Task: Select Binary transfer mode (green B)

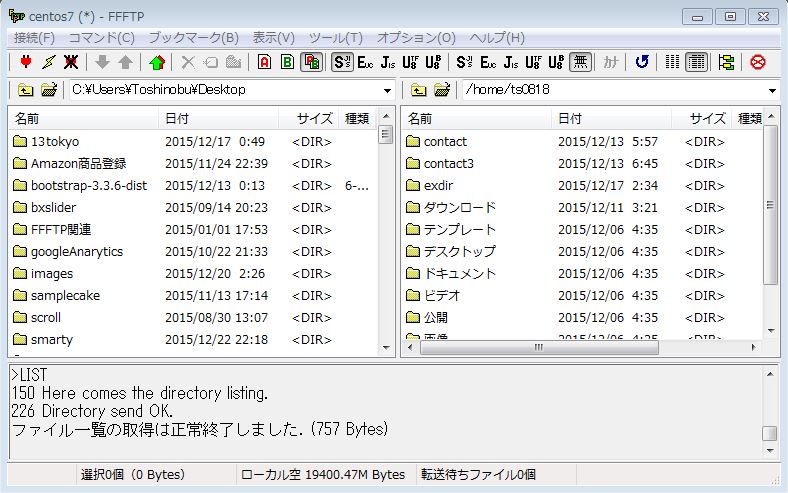Action: coord(287,62)
